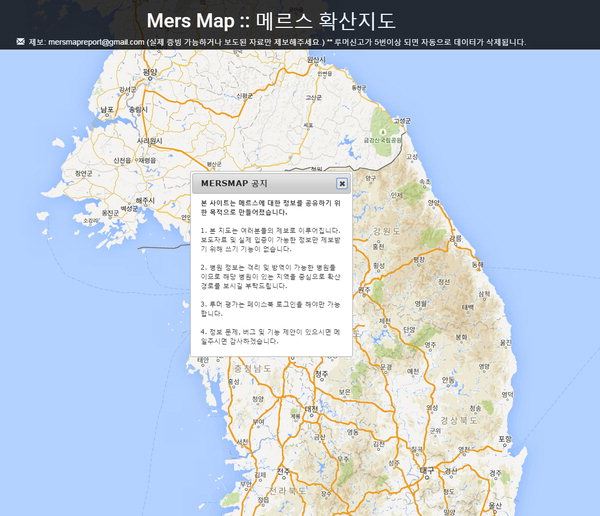The height and width of the screenshot is (516, 600).
Task: Click the 포항 city label
Action: click(x=505, y=439)
